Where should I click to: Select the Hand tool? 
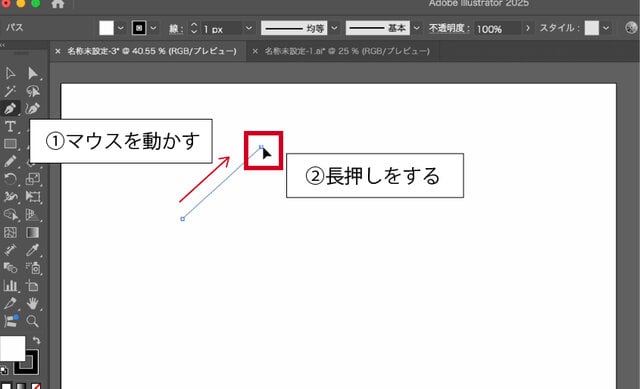tap(32, 303)
